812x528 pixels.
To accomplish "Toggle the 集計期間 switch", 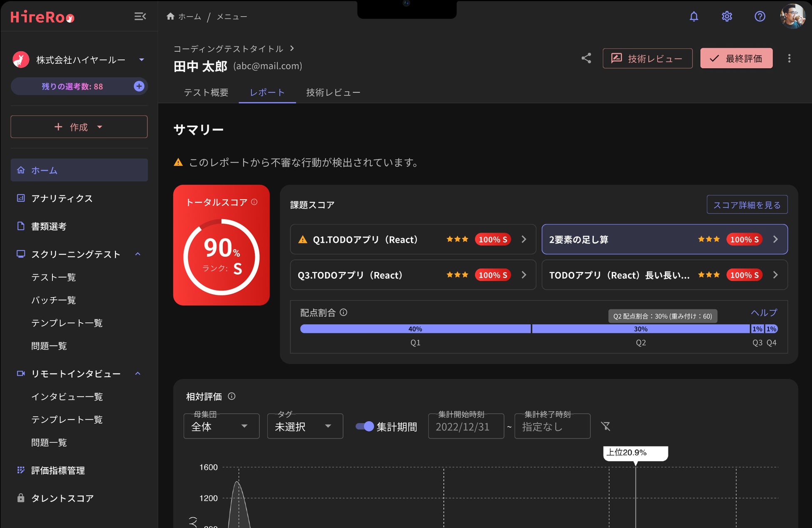I will 365,426.
